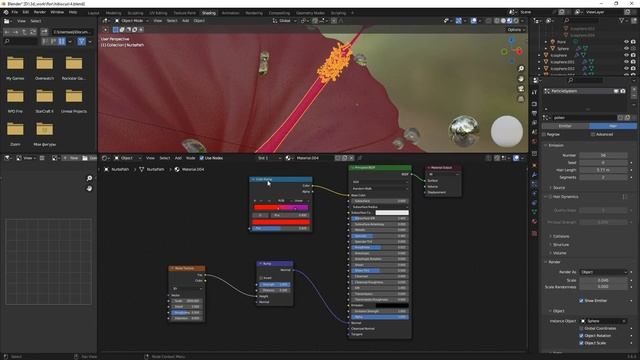640x360 pixels.
Task: Toggle X-ray in viewport header
Action: click(x=488, y=20)
